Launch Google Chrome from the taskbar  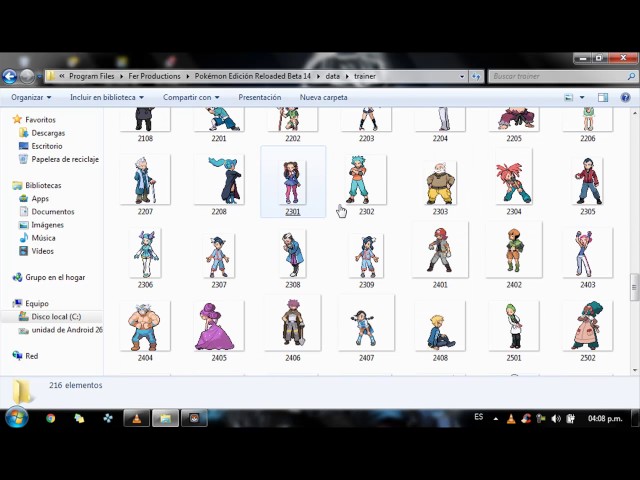pyautogui.click(x=51, y=418)
